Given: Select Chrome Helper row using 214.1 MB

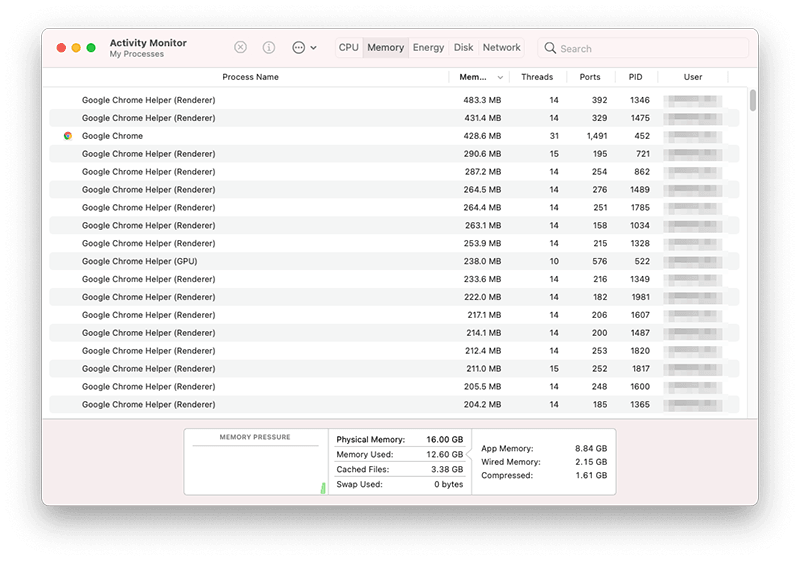Looking at the screenshot, I should (394, 333).
